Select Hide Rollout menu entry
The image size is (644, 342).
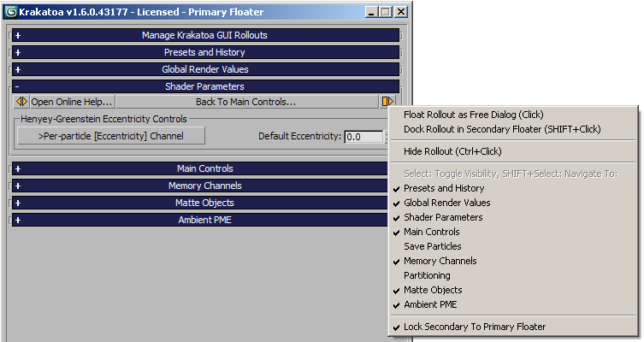[x=513, y=151]
